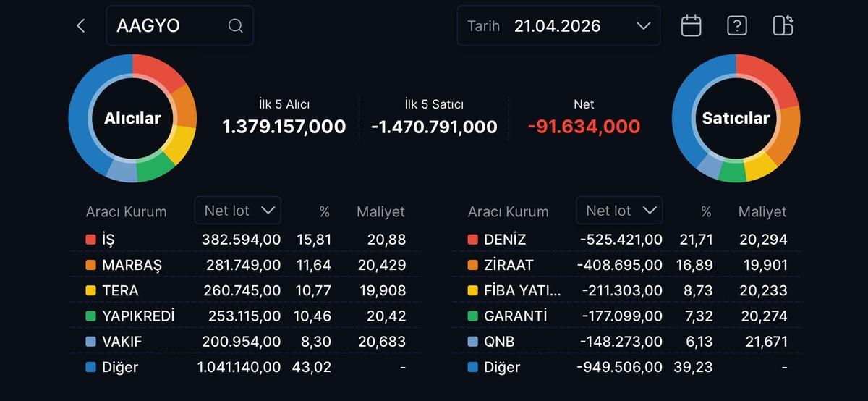Click the Satıcılar donut chart

736,118
